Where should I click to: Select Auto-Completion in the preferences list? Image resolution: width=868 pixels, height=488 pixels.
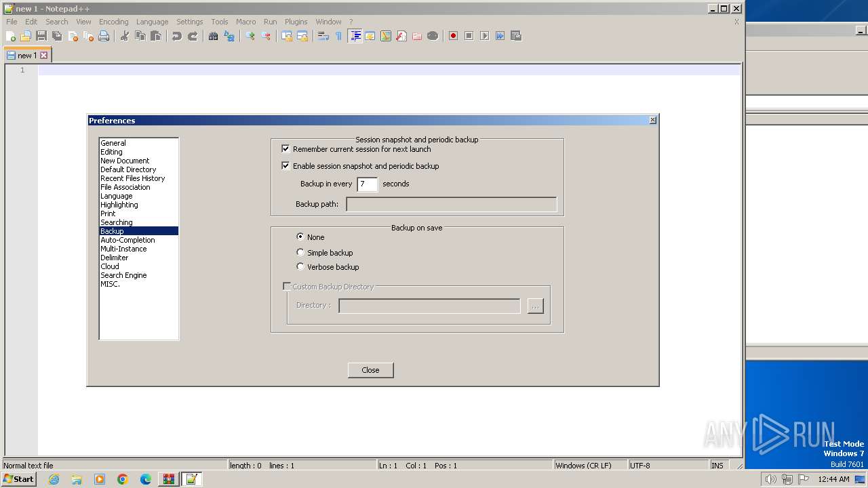coord(138,240)
